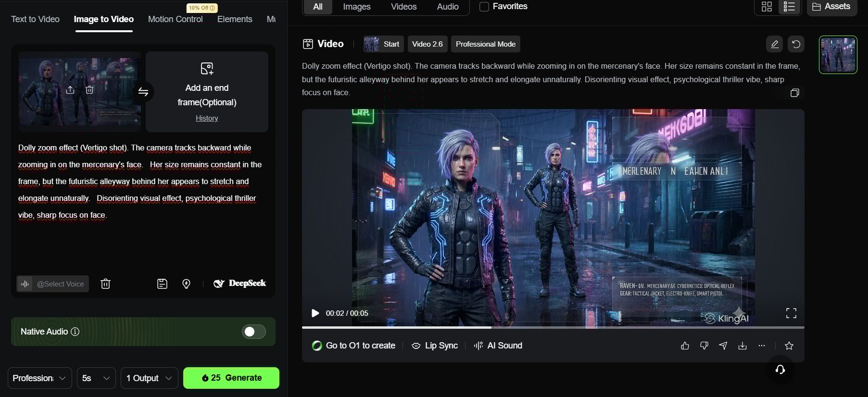Click the add end frame image icon
This screenshot has width=868, height=397.
(x=207, y=68)
